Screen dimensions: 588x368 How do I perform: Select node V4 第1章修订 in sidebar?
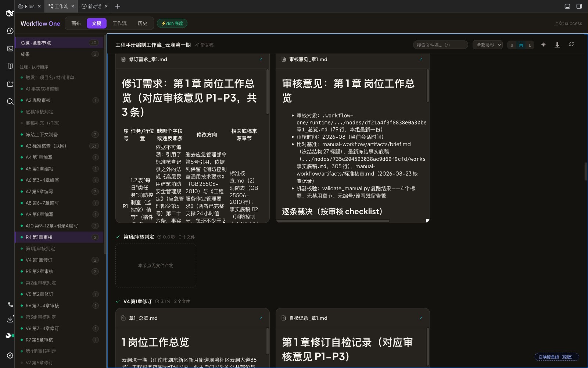[x=59, y=260]
